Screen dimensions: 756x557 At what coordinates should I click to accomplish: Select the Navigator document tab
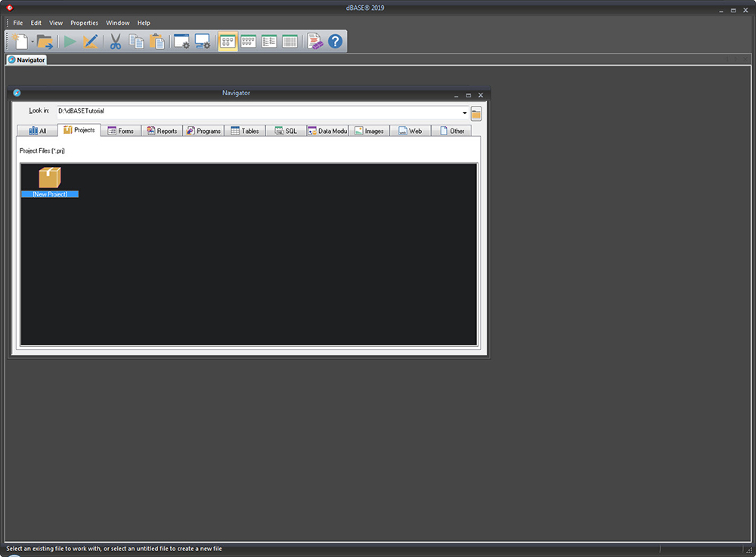pos(26,60)
